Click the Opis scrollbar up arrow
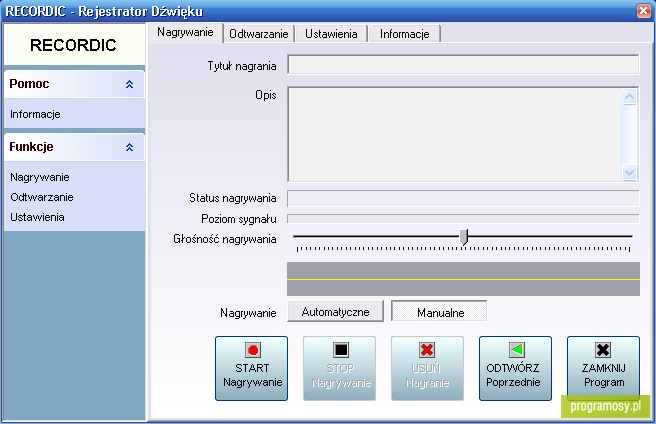 point(630,97)
